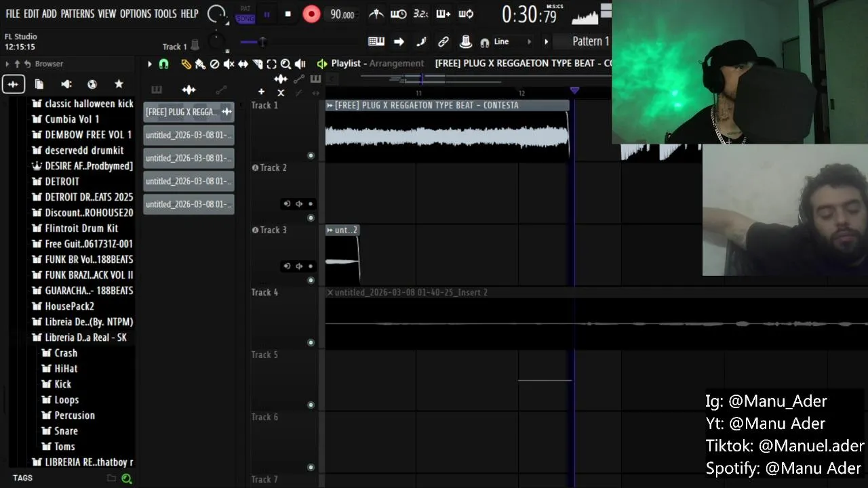Open the VIEW menu
This screenshot has height=488, width=868.
coord(107,14)
